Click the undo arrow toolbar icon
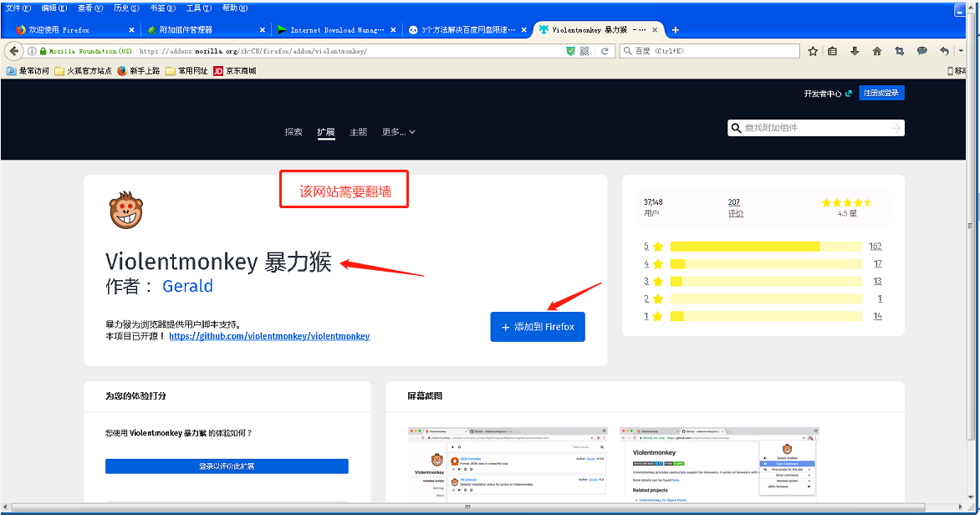 pyautogui.click(x=944, y=51)
